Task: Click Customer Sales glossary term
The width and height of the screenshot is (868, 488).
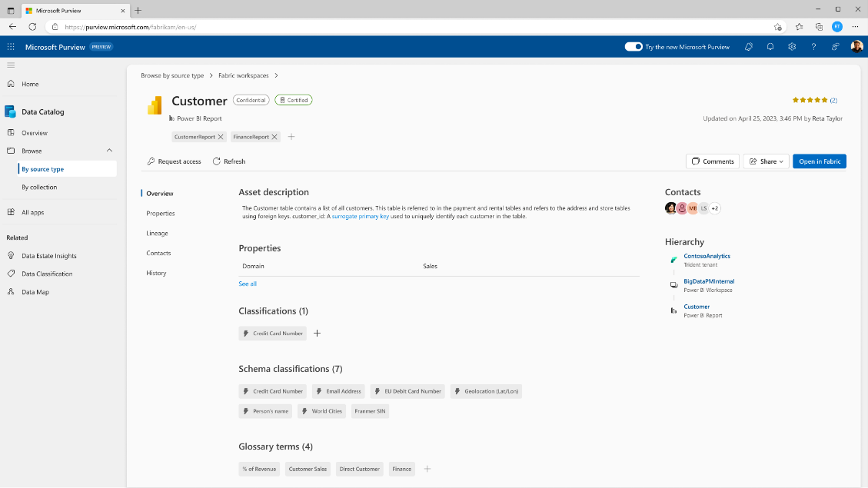Action: pos(308,470)
